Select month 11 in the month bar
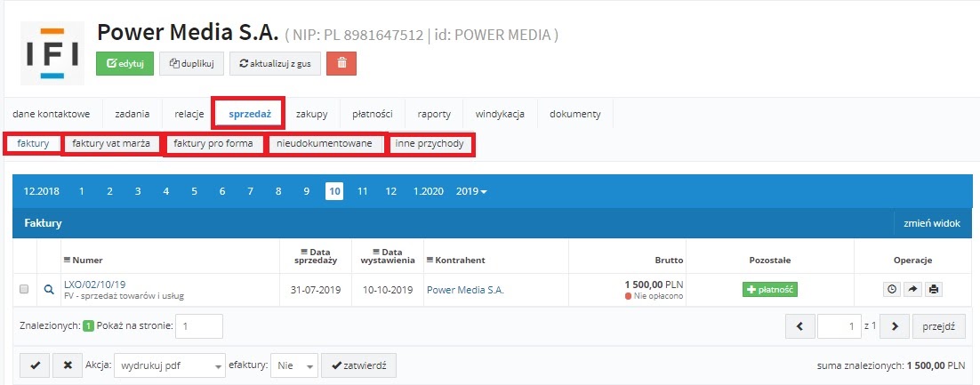980x385 pixels. coord(363,191)
